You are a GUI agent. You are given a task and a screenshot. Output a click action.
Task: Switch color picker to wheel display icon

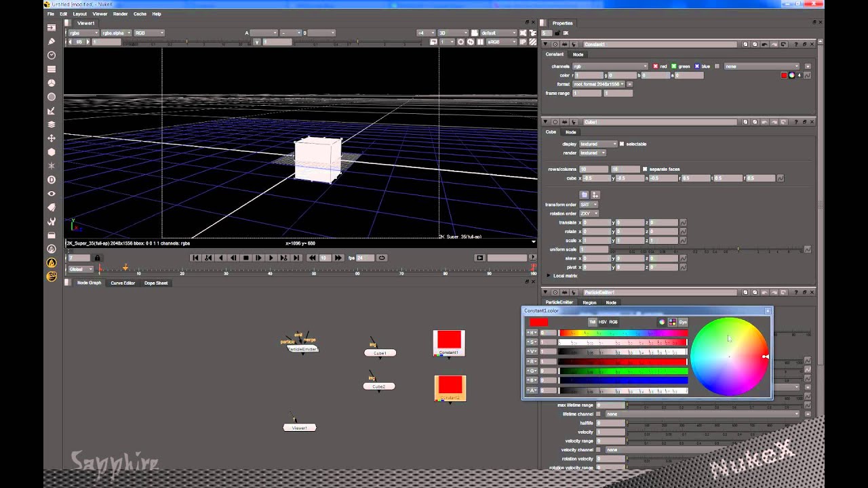point(662,322)
